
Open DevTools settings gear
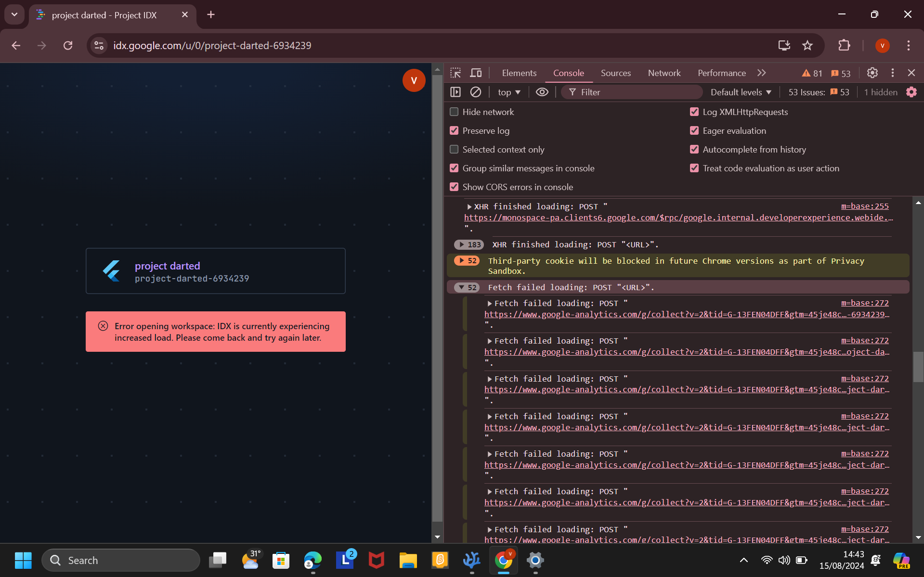pos(872,73)
